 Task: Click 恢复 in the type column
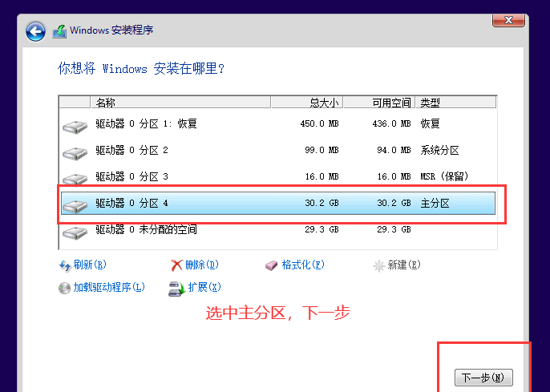click(x=430, y=123)
